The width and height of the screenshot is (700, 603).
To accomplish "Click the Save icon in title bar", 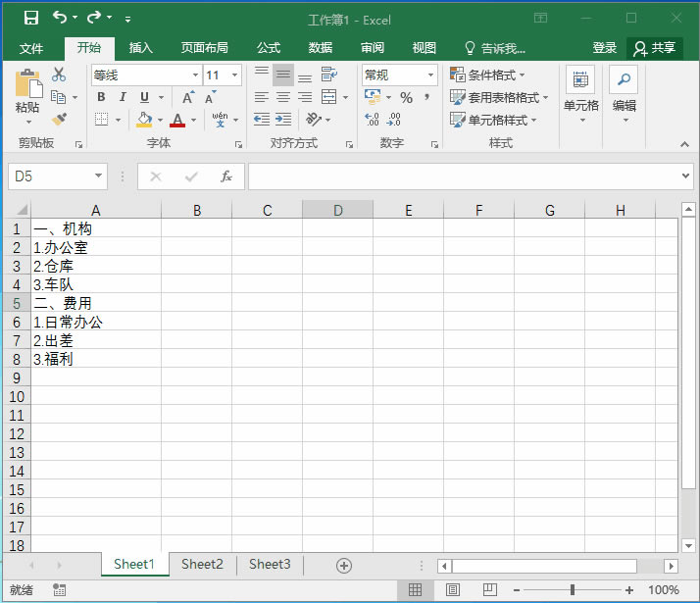I will 31,18.
